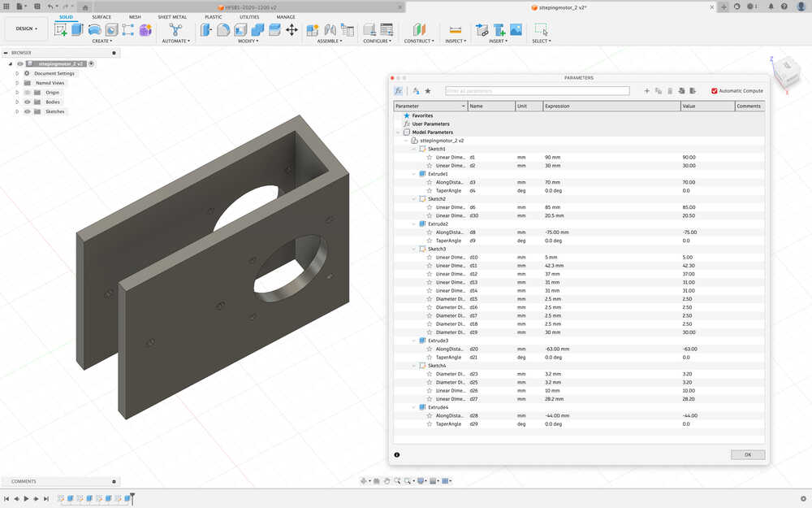Play the timeline

[26, 499]
